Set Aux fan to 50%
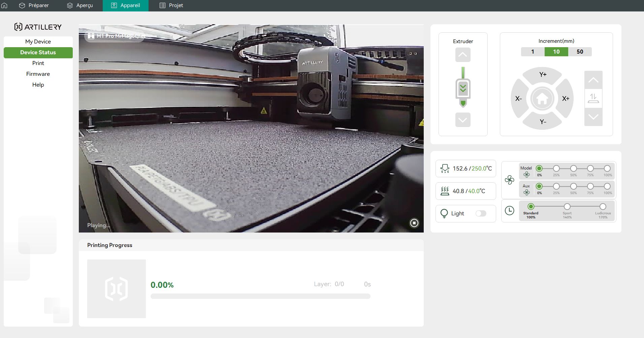644x338 pixels. click(x=573, y=186)
